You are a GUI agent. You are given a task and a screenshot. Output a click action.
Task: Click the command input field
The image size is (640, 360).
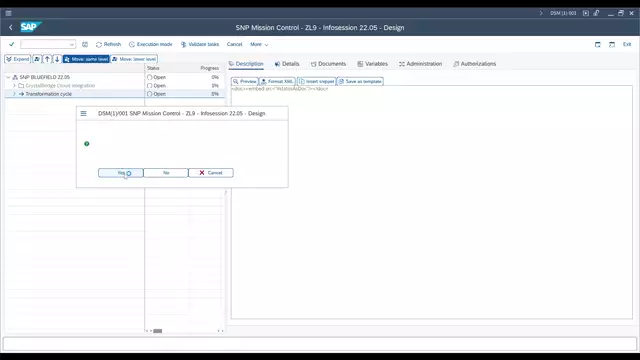(45, 44)
